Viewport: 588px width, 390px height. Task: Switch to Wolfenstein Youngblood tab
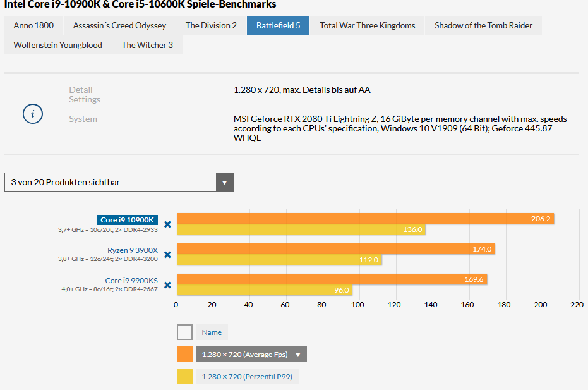click(x=57, y=45)
